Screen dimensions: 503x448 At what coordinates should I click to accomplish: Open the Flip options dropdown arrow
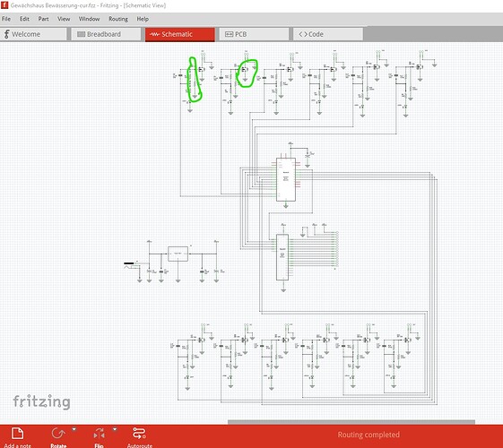pyautogui.click(x=115, y=429)
